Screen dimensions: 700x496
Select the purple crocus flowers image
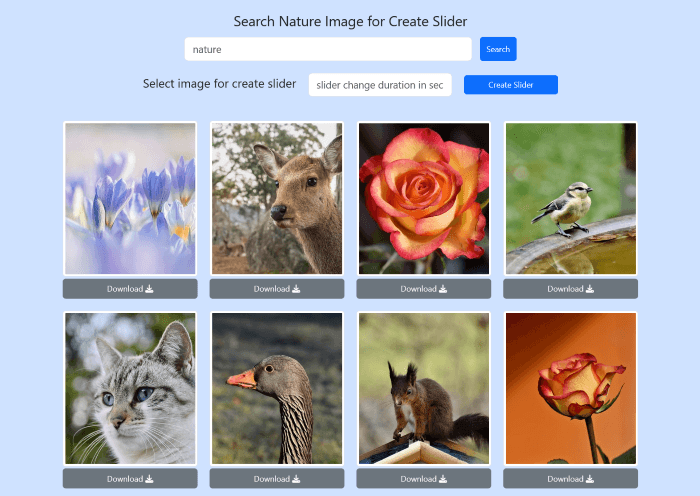130,198
